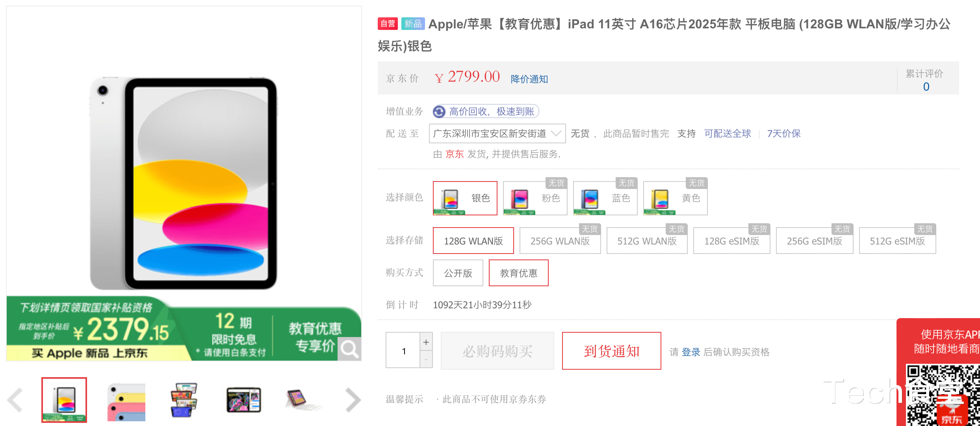Viewport: 980px width, 426px height.
Task: Choose 教育优惠 purchase method
Action: pos(518,273)
